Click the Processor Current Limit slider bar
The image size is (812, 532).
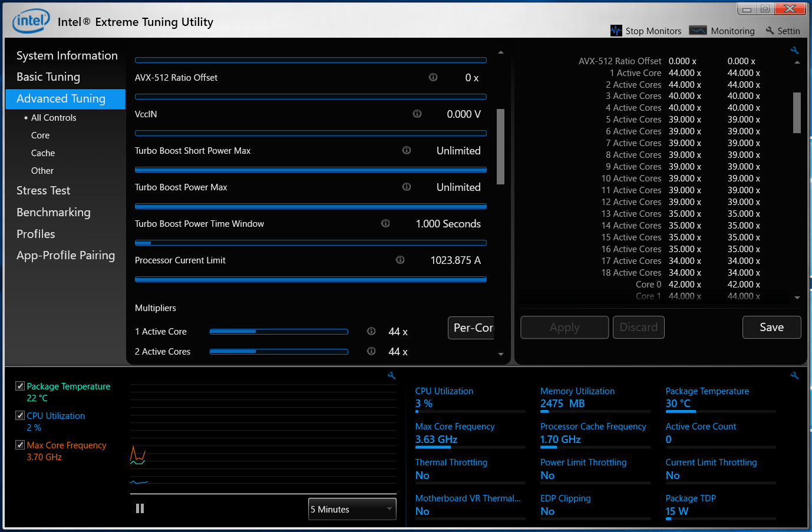point(311,279)
